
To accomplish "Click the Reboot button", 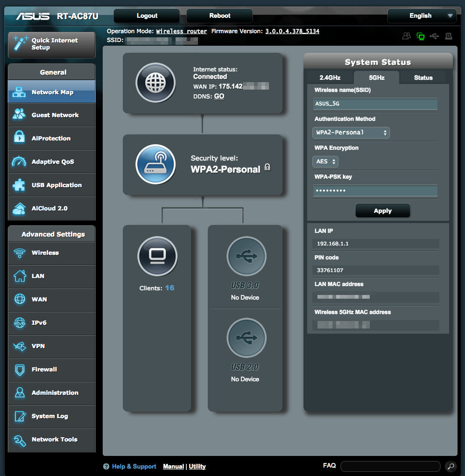I will (219, 16).
